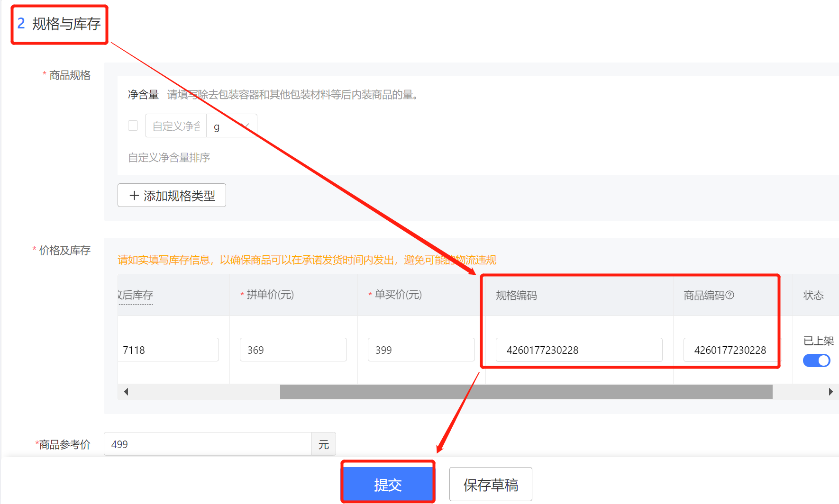
Task: Click the 元 unit suffix
Action: point(324,444)
